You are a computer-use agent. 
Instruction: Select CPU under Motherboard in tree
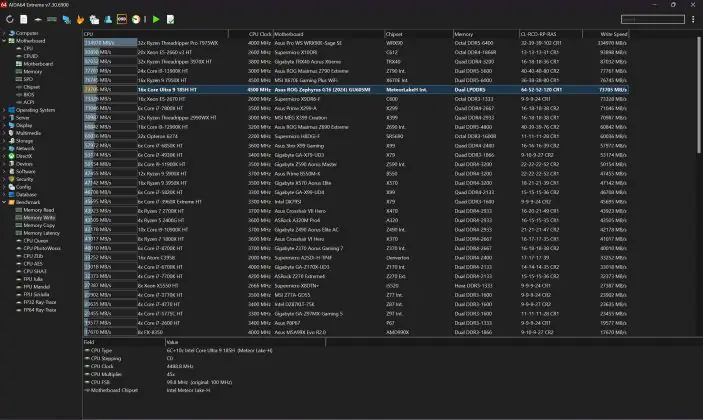(x=28, y=48)
